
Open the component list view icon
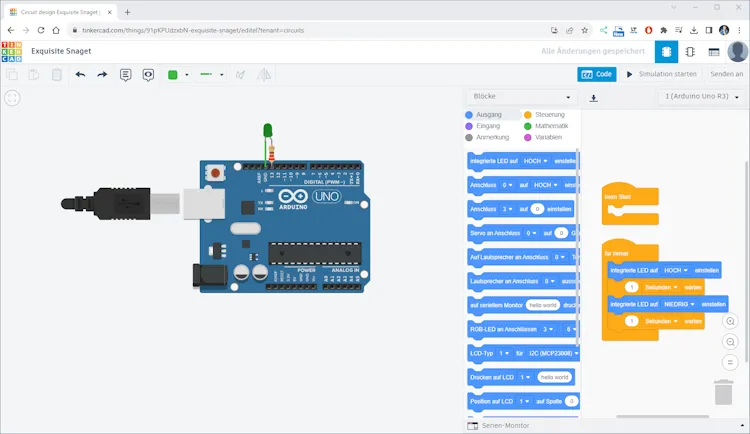(714, 52)
